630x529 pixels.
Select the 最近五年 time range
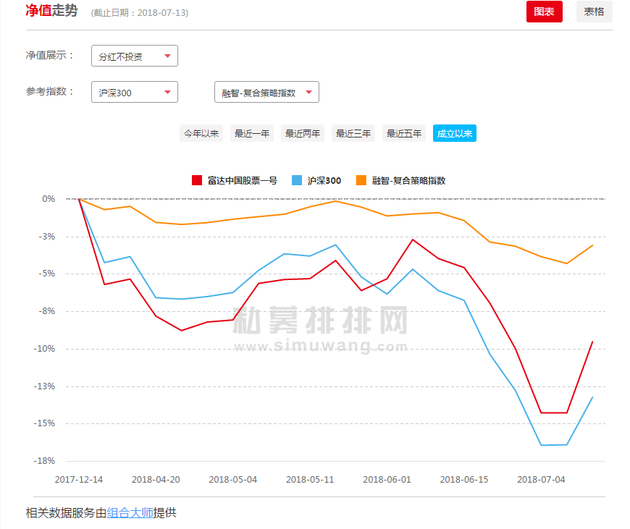[x=404, y=133]
